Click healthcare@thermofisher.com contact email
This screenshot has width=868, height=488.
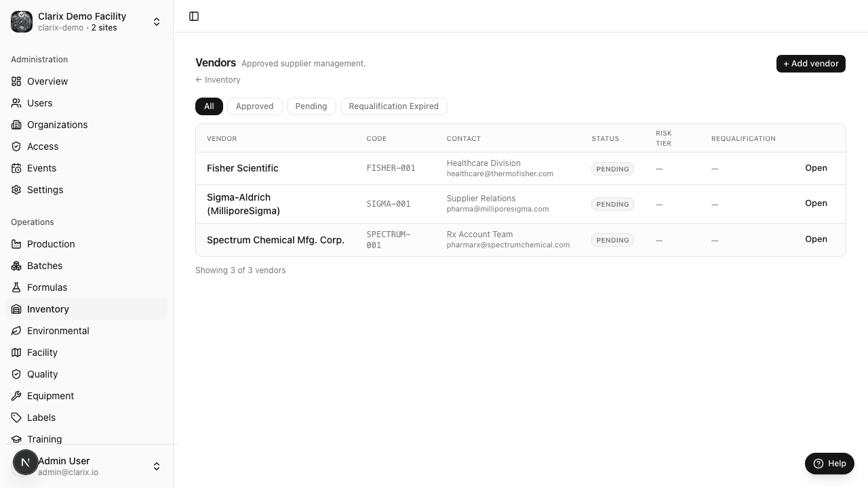click(500, 174)
